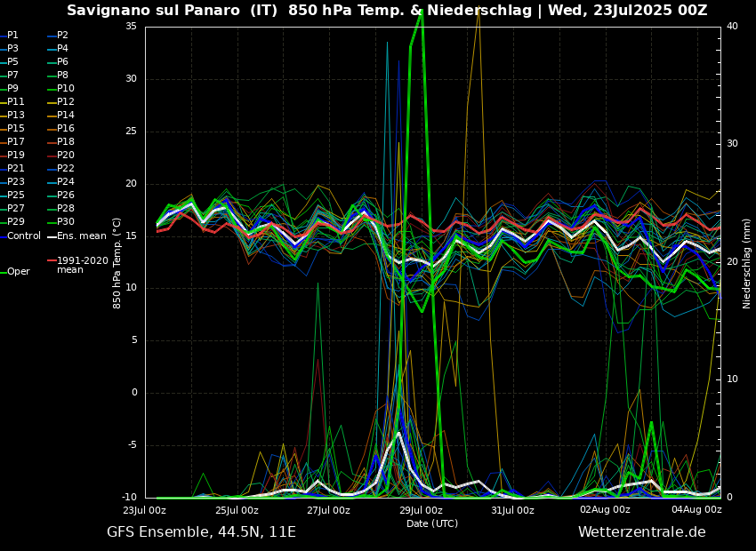Click the GFS Ensemble, 44.5N, 11E caption
The width and height of the screenshot is (756, 551).
click(x=201, y=532)
